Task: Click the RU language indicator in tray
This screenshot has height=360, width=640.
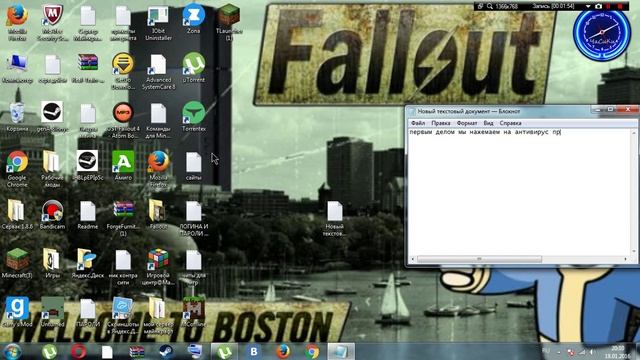Action: 546,351
